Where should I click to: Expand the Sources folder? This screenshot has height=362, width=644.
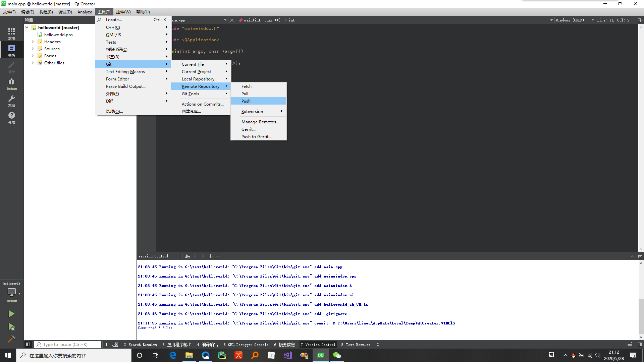[x=33, y=49]
